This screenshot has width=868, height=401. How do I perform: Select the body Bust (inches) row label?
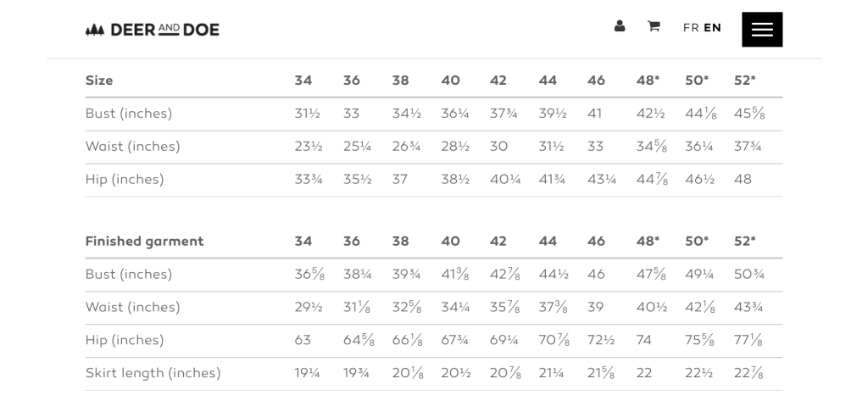click(129, 114)
